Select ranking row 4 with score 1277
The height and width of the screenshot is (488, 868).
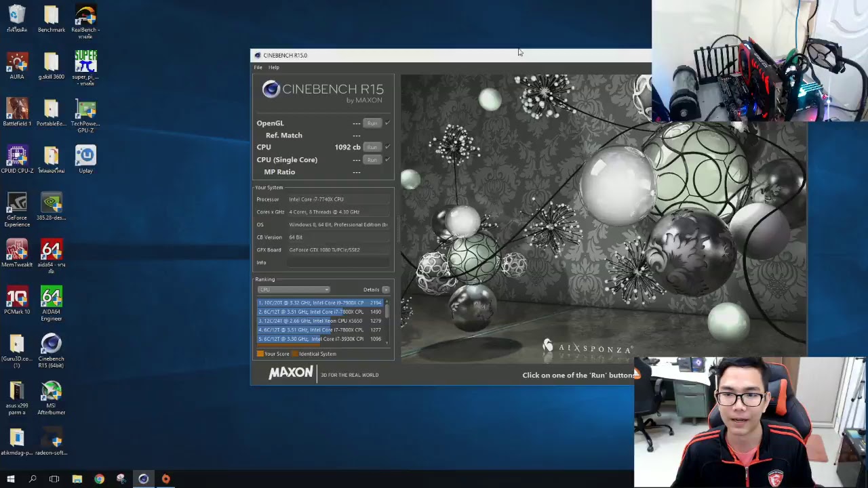(x=320, y=329)
